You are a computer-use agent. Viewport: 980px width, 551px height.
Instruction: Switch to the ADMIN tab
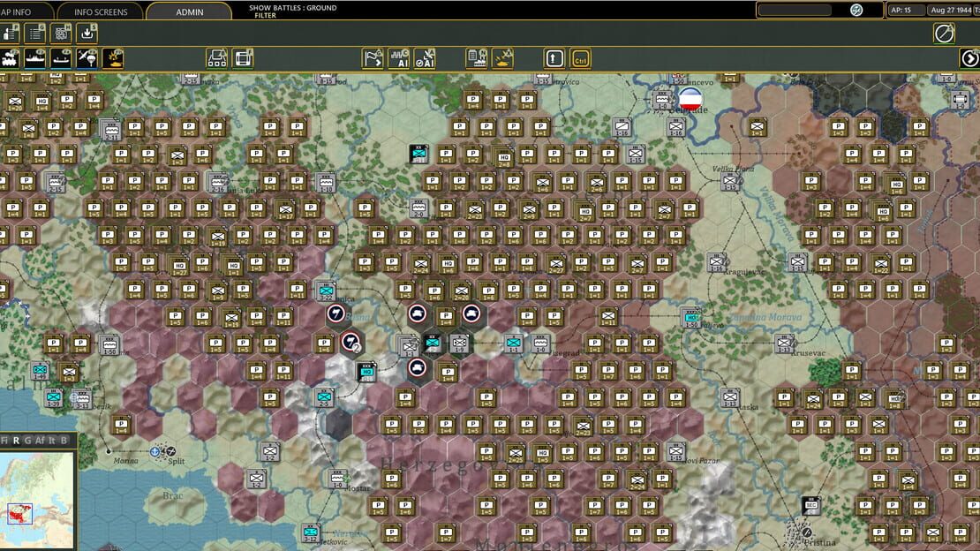click(x=189, y=11)
